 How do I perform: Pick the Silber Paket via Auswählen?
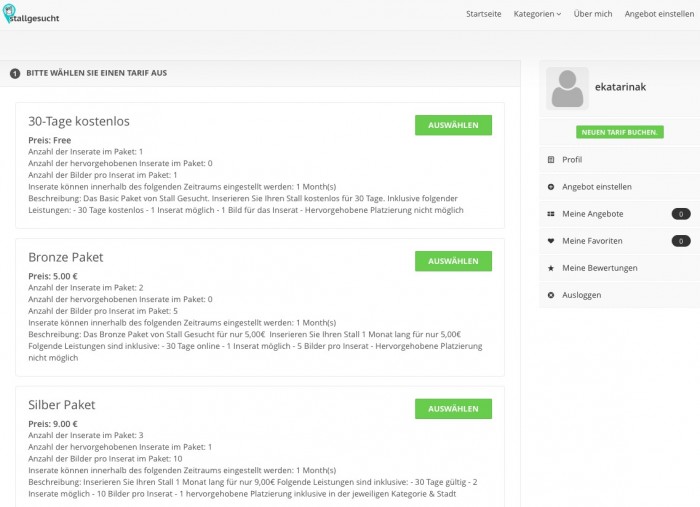(x=453, y=409)
